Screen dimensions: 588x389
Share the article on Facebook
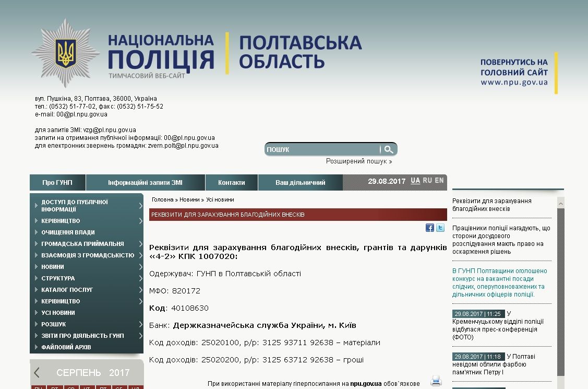tap(429, 228)
